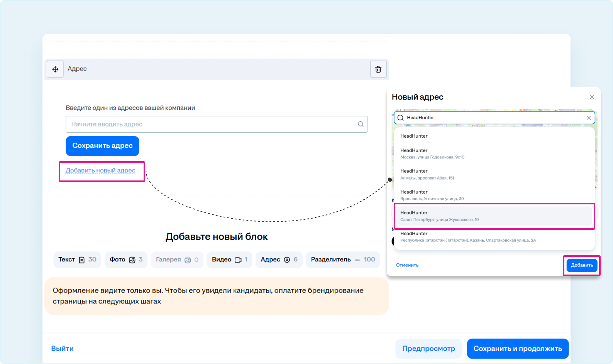The image size is (613, 364).
Task: Click the move handle icon of Адрес block
Action: 55,69
